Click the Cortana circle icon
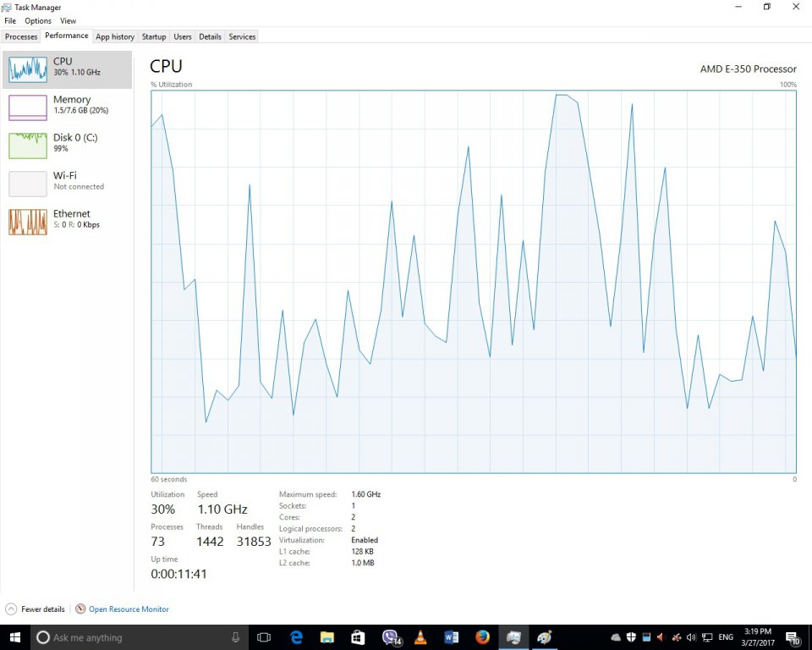Screen dimensions: 812x650 click(43, 637)
